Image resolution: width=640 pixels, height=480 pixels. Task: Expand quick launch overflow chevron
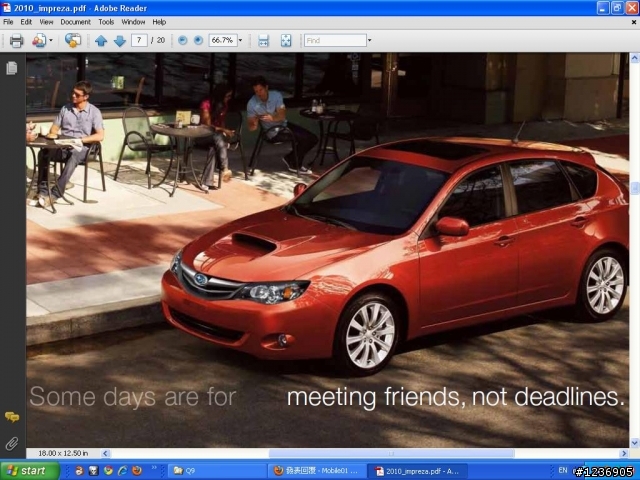pos(154,467)
